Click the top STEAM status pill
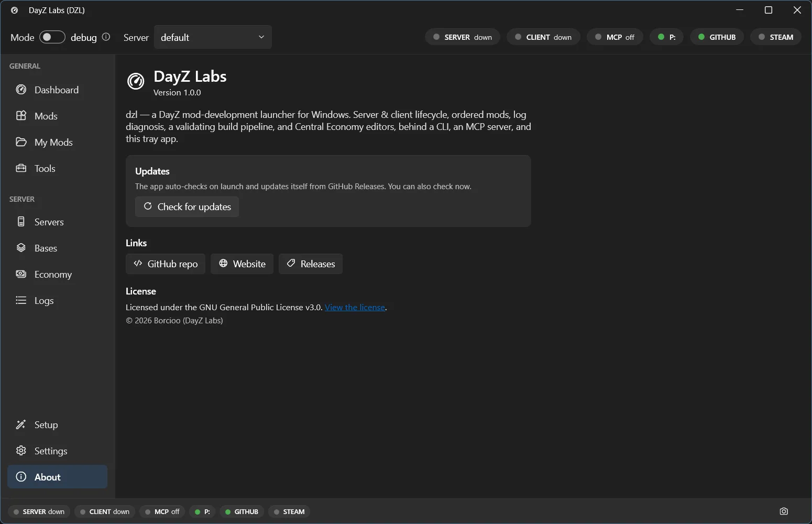The image size is (812, 524). coord(776,37)
